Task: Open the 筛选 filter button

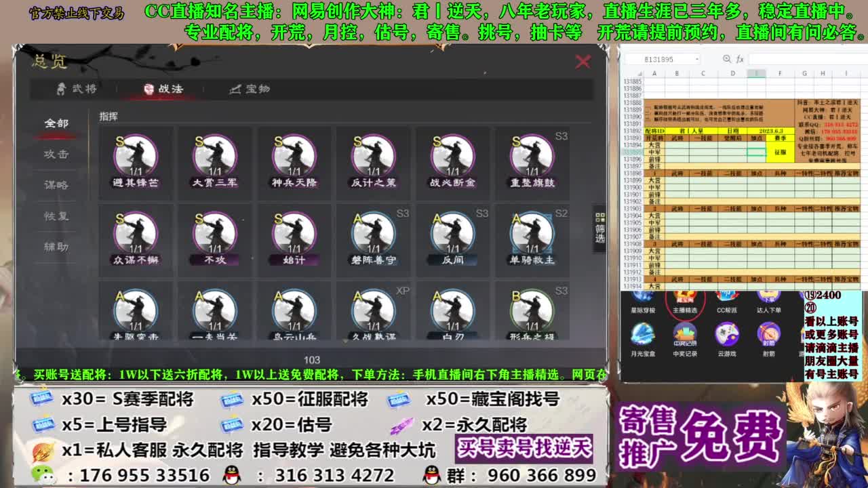Action: [599, 228]
